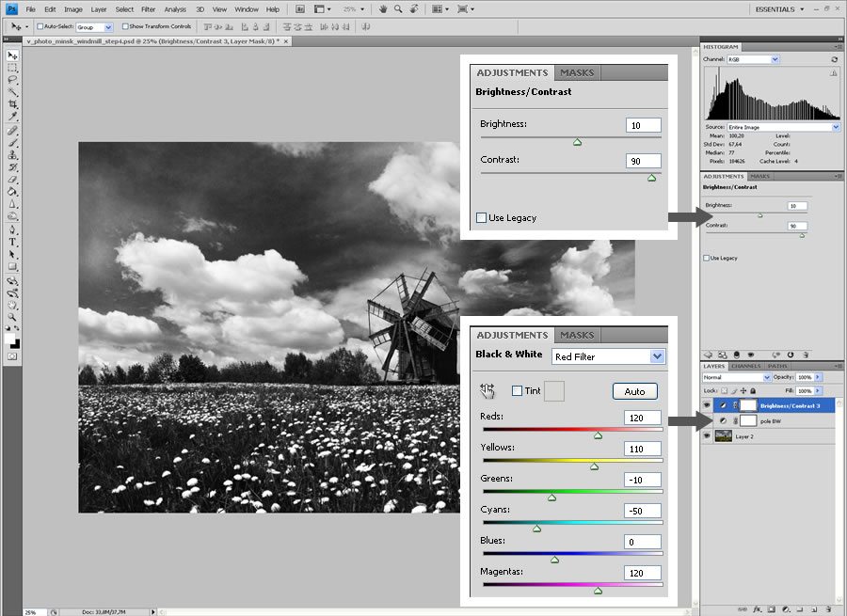
Task: Choose the Zoom tool in toolbox
Action: pyautogui.click(x=13, y=316)
